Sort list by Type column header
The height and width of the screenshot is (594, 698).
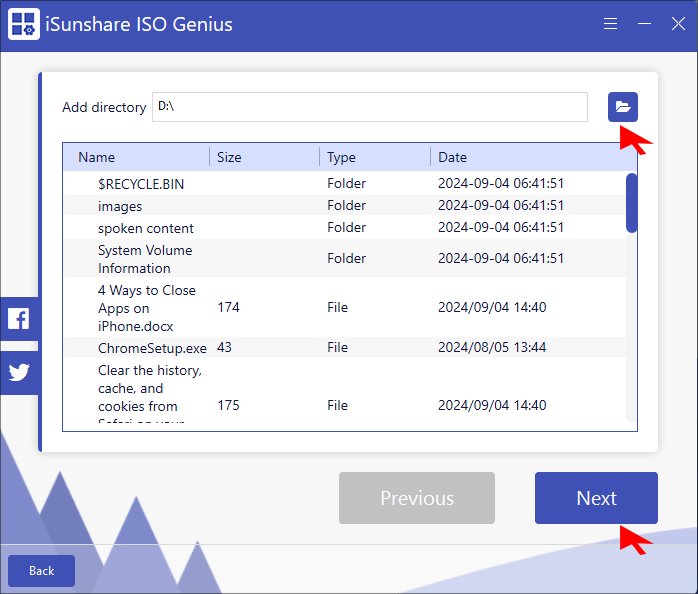coord(341,157)
